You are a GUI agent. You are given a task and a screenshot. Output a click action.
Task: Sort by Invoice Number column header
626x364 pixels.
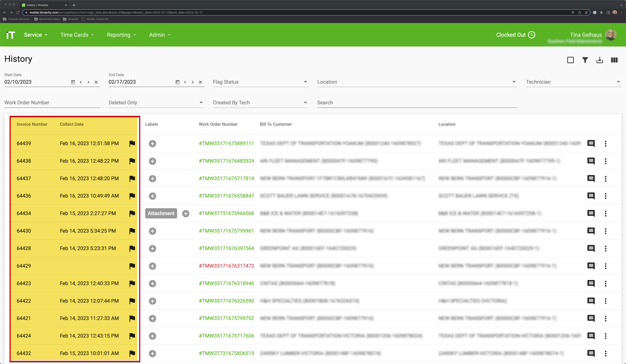coord(32,124)
